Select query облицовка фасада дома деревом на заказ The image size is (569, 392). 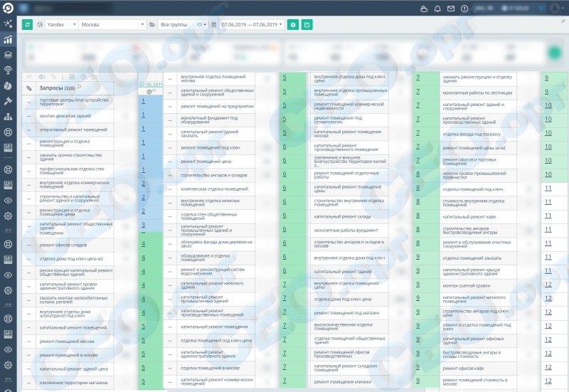[x=217, y=243]
